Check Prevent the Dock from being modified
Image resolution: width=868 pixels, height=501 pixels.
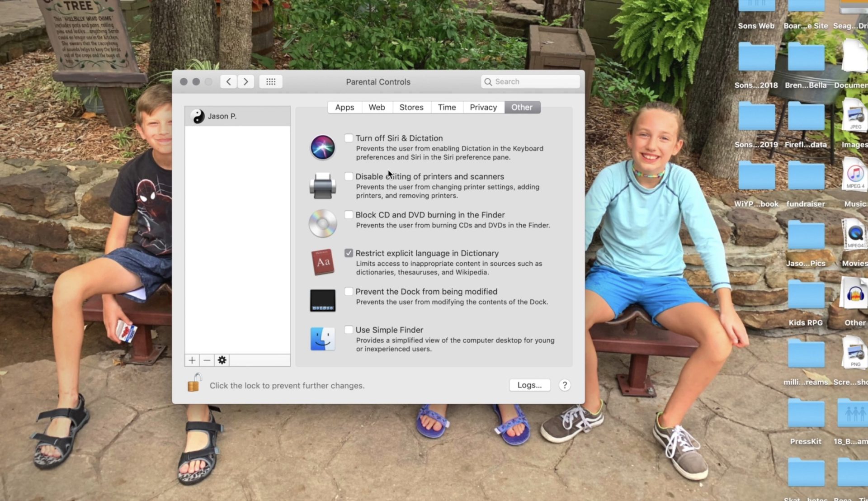point(349,292)
